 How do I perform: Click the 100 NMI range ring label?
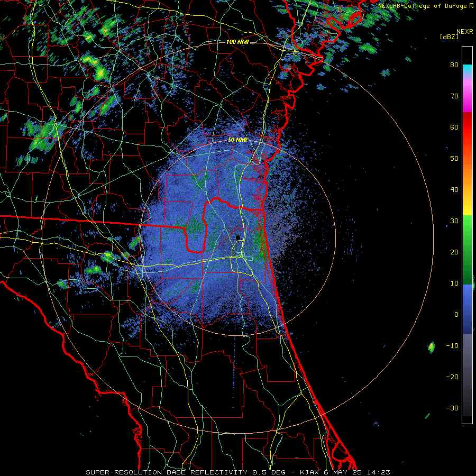(x=237, y=42)
